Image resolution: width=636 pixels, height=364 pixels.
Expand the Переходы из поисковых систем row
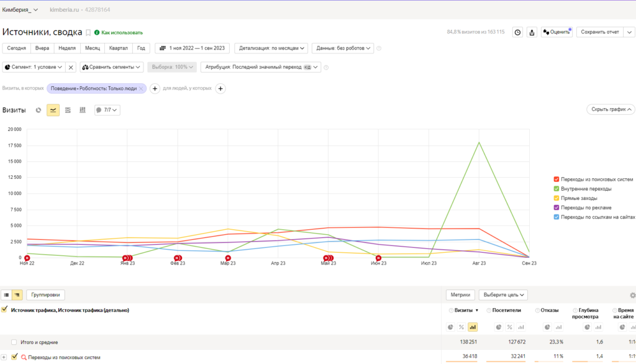(4, 358)
